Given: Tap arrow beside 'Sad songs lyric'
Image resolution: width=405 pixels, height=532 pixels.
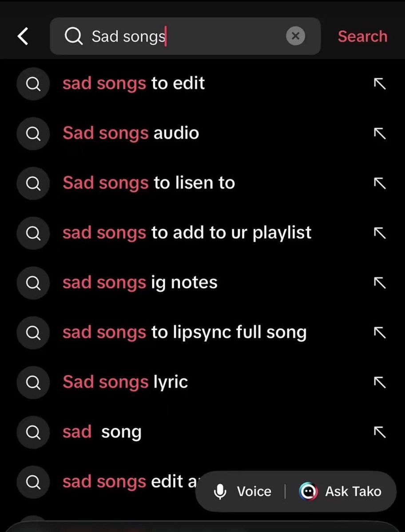Looking at the screenshot, I should point(380,382).
